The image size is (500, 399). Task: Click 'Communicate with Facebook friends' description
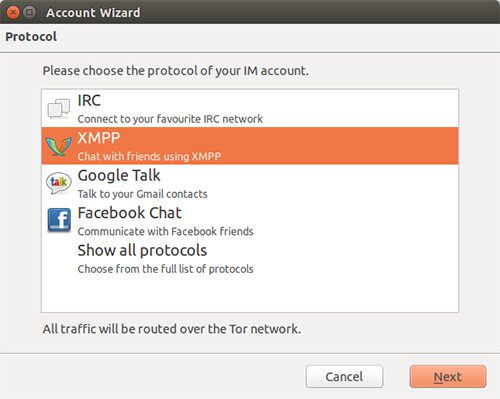[x=165, y=231]
